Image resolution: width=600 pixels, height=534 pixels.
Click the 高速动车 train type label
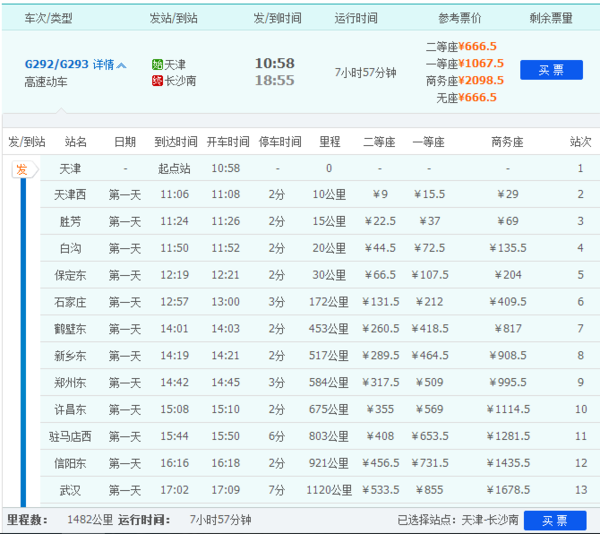point(46,82)
